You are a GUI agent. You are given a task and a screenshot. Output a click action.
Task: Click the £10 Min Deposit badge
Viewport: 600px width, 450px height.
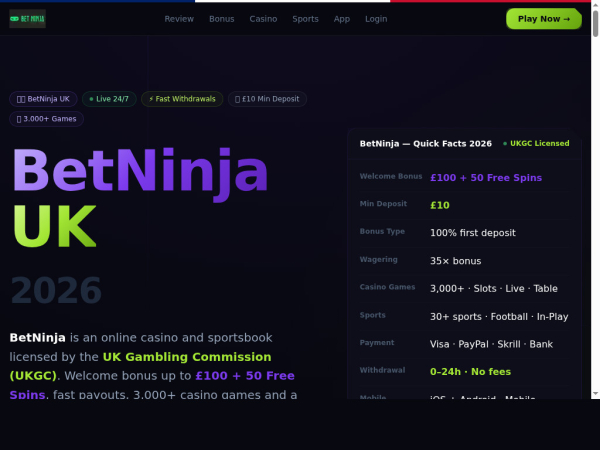[267, 99]
